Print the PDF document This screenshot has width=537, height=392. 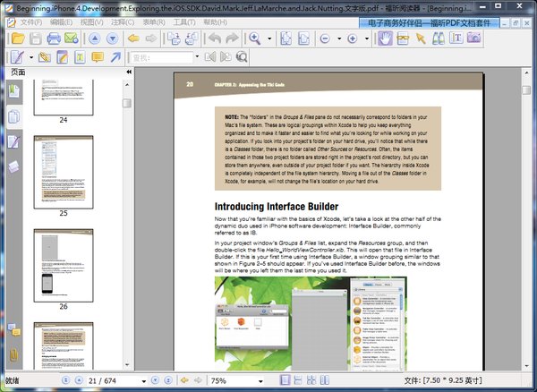point(54,38)
